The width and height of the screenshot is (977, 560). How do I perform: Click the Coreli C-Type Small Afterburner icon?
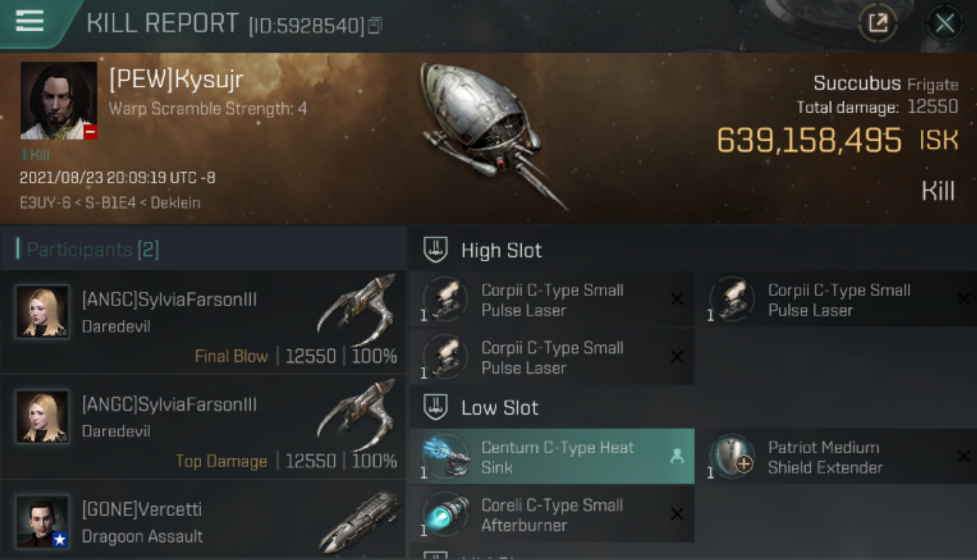pos(446,515)
